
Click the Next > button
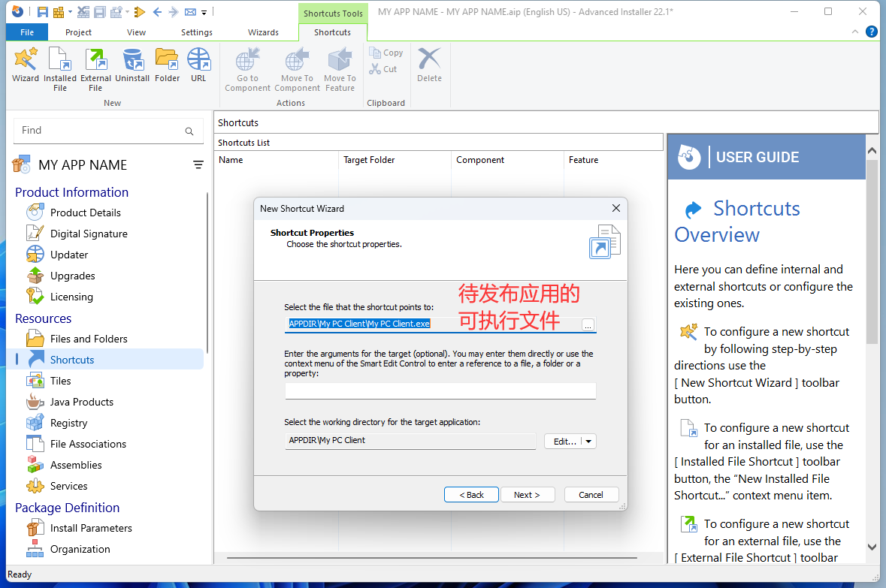(528, 495)
